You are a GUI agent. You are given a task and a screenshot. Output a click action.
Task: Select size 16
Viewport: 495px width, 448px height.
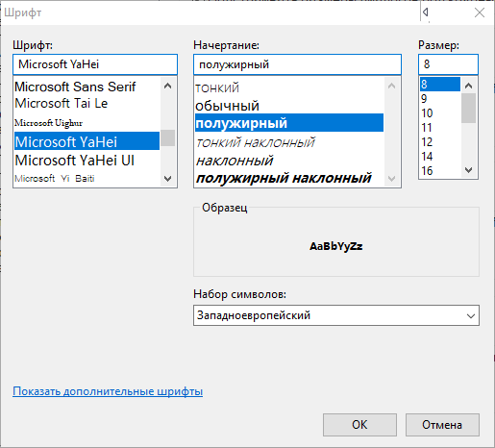coord(440,171)
